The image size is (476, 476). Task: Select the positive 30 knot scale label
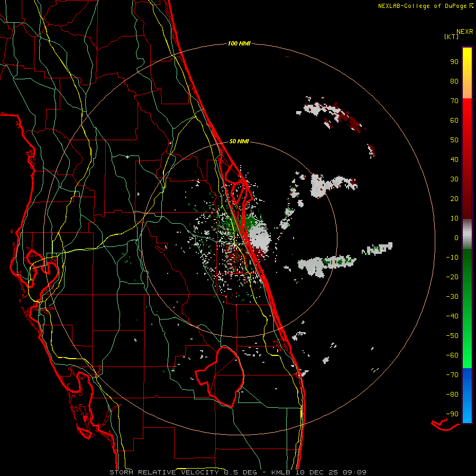(x=454, y=179)
